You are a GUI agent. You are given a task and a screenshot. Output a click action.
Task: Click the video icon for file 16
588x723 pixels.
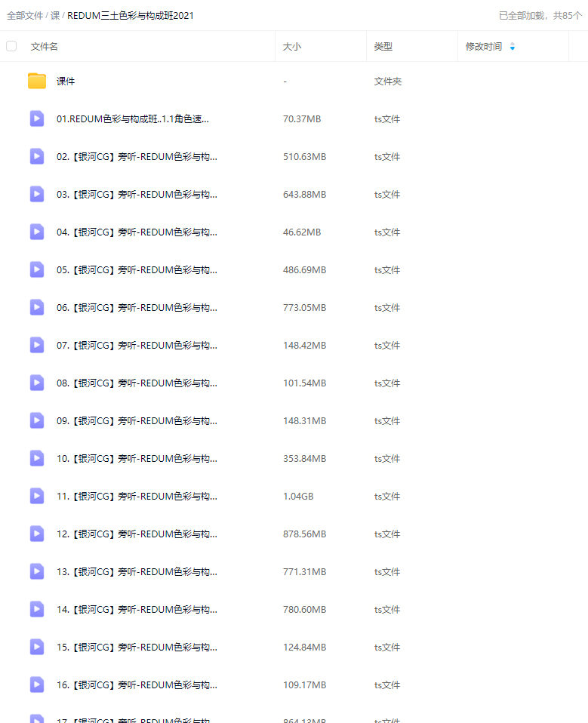point(37,685)
